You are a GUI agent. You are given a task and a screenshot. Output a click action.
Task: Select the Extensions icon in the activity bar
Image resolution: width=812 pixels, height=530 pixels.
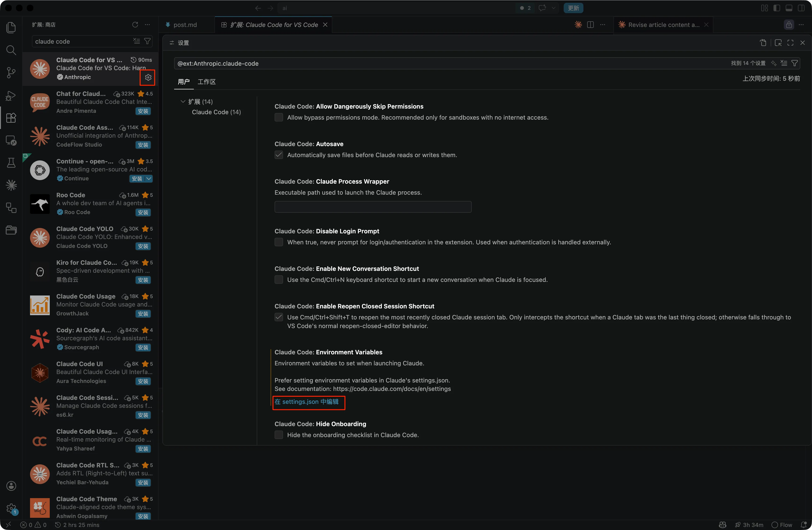(x=11, y=118)
